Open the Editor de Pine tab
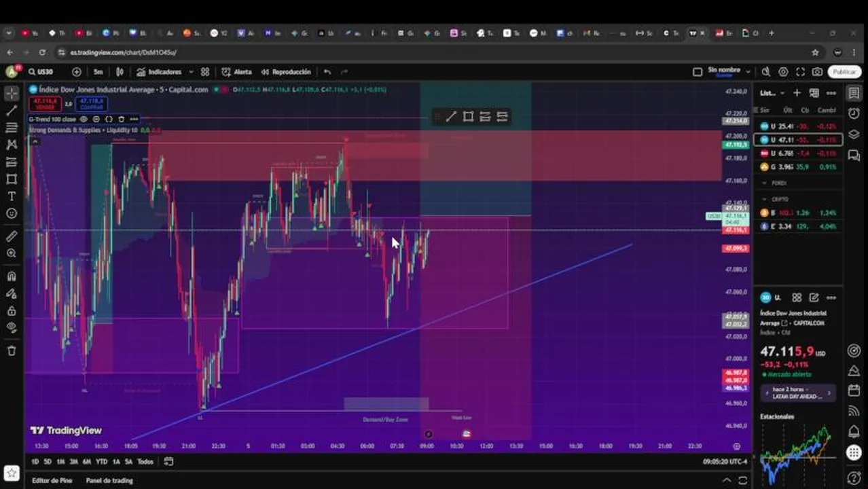The width and height of the screenshot is (868, 489). 52,480
